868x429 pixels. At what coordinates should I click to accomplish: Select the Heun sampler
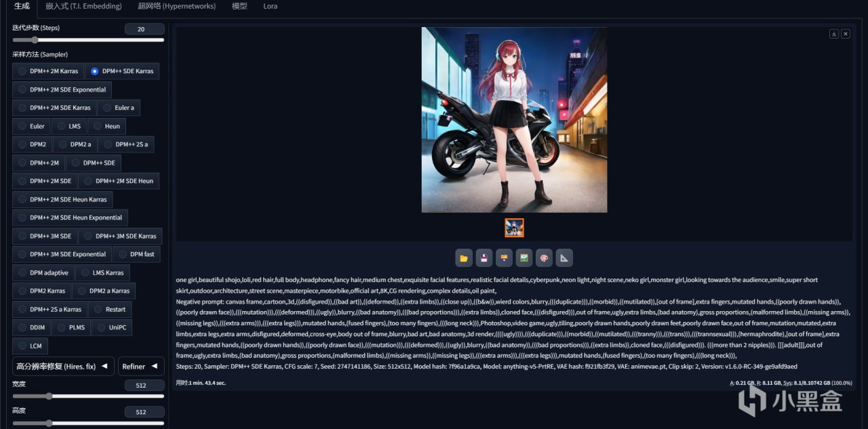pyautogui.click(x=106, y=126)
